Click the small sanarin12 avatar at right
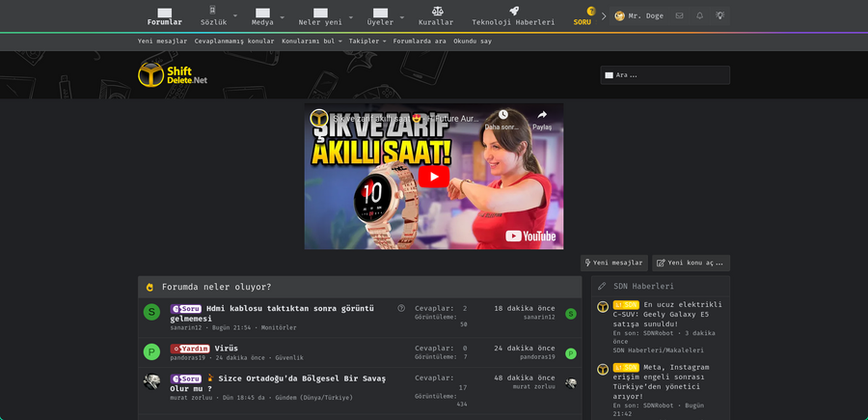This screenshot has height=420, width=868. point(571,314)
